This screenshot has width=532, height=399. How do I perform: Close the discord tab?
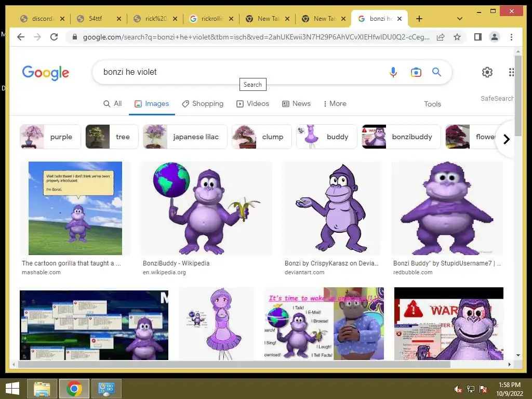(62, 19)
